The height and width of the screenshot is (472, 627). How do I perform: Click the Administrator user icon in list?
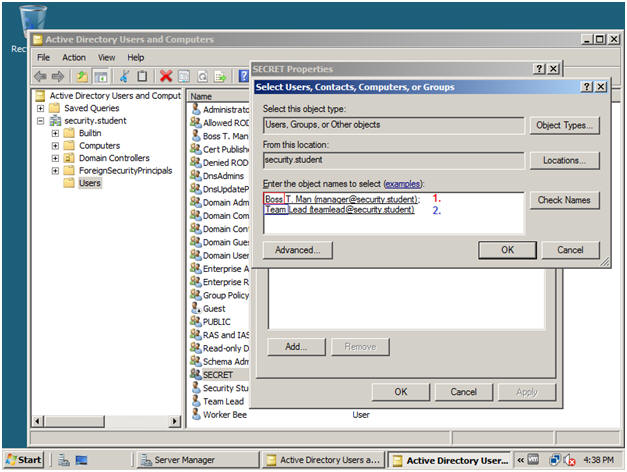coord(196,109)
